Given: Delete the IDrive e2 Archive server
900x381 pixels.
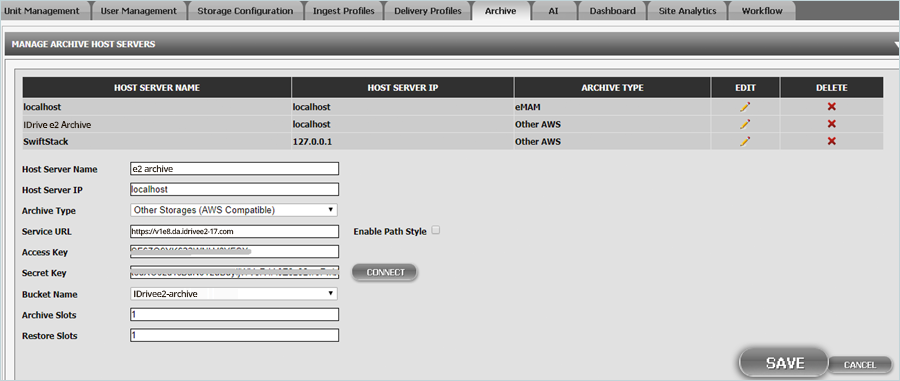Looking at the screenshot, I should click(831, 124).
